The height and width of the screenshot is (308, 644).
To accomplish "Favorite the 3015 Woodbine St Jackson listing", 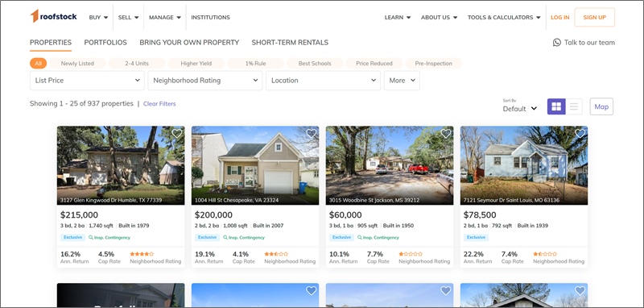I will click(446, 134).
